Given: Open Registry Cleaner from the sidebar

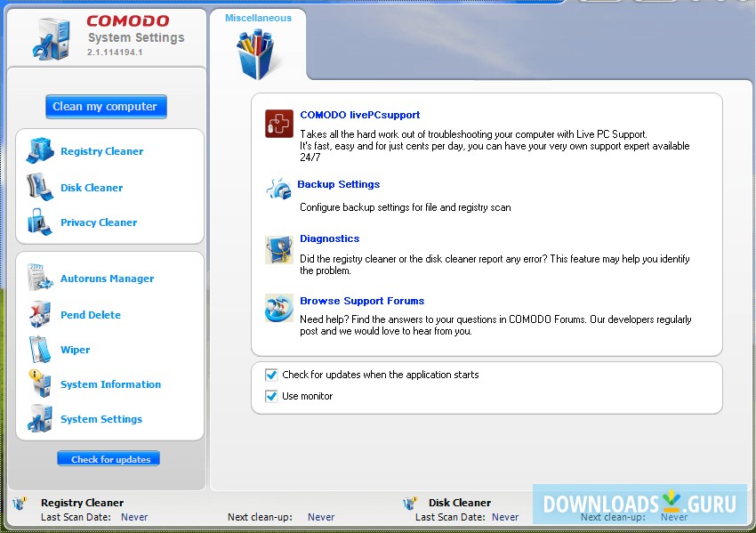Looking at the screenshot, I should (x=101, y=151).
